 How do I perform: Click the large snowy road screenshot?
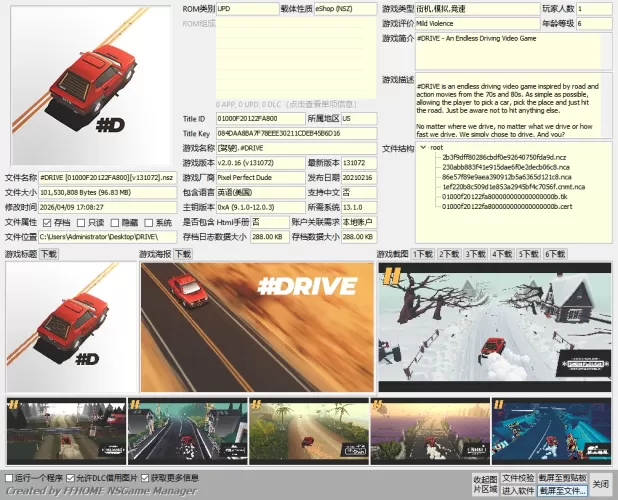495,327
